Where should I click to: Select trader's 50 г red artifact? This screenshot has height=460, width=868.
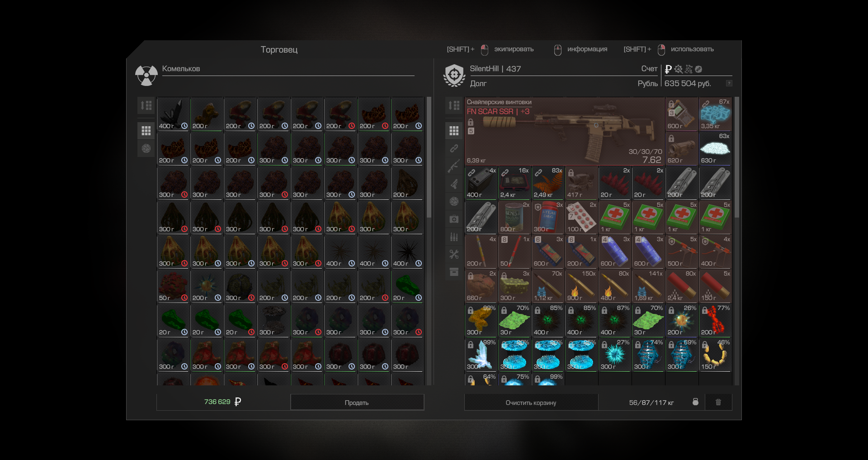click(173, 286)
